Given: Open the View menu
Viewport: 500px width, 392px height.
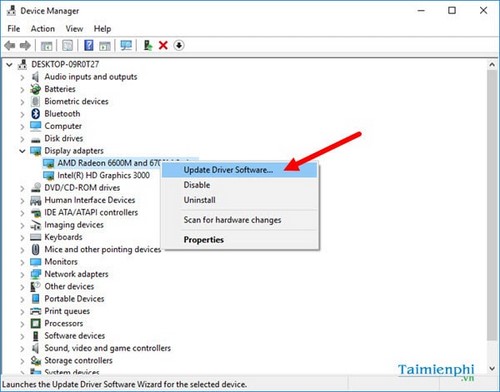Looking at the screenshot, I should click(74, 29).
